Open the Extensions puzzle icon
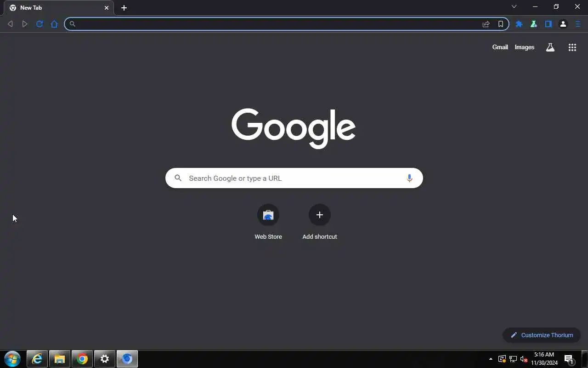The image size is (588, 368). pos(519,24)
